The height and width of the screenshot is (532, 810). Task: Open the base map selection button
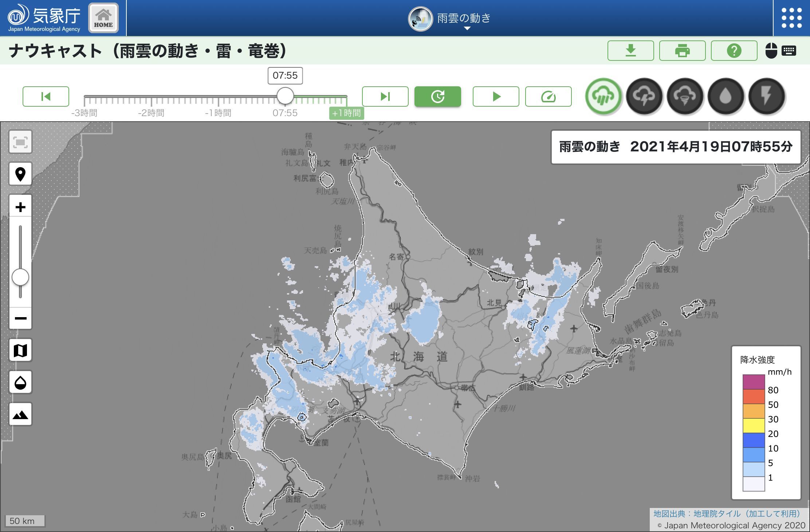tap(20, 350)
